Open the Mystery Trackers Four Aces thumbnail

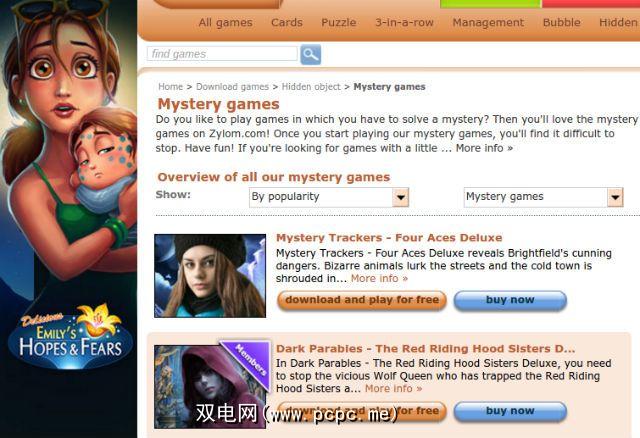(210, 276)
